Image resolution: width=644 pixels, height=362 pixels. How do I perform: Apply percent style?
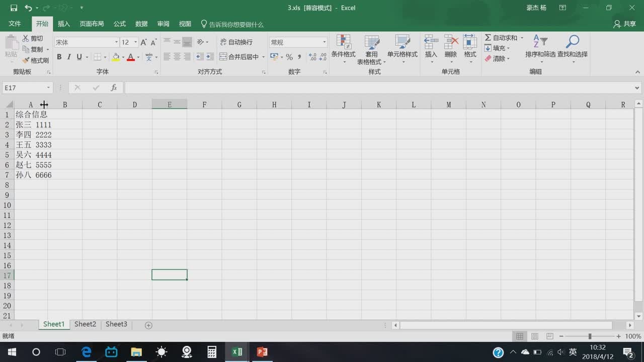pos(289,57)
